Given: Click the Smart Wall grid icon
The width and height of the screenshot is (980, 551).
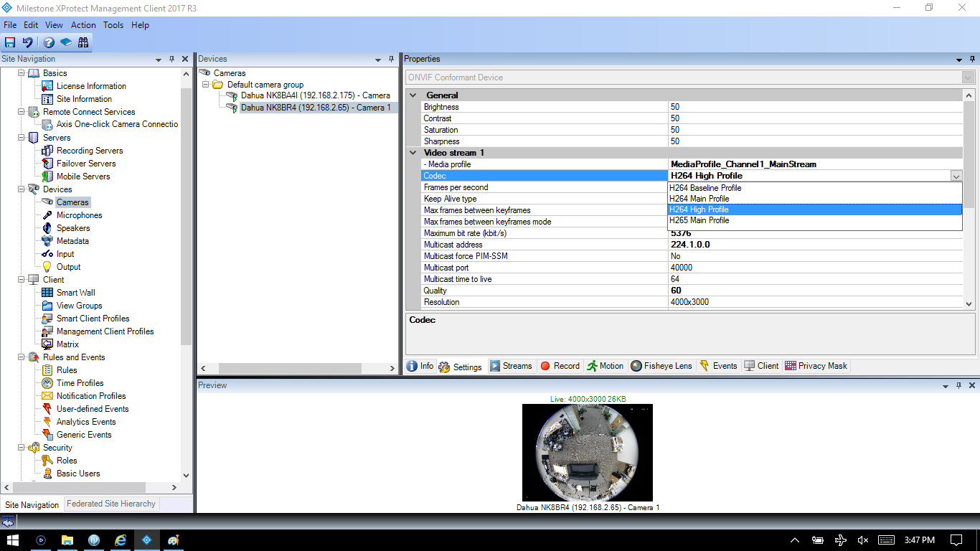Looking at the screenshot, I should 47,293.
